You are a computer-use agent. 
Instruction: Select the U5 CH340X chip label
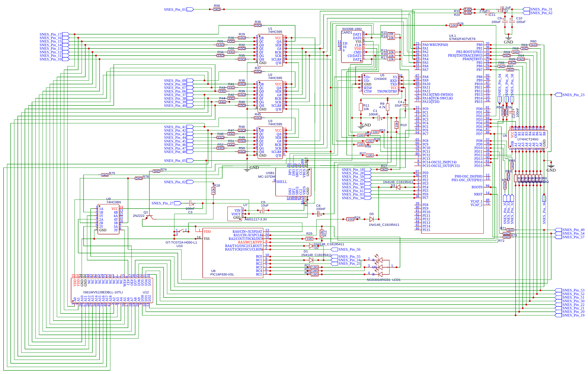click(x=380, y=77)
